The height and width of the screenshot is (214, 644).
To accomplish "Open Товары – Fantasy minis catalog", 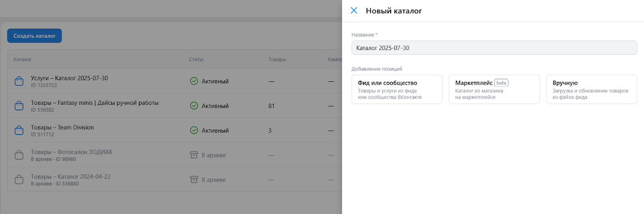I will 95,103.
